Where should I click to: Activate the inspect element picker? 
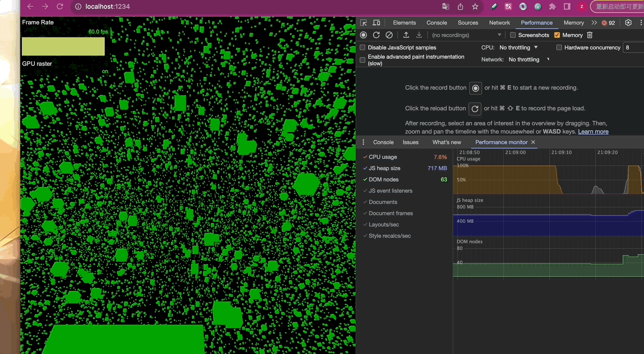pyautogui.click(x=363, y=23)
